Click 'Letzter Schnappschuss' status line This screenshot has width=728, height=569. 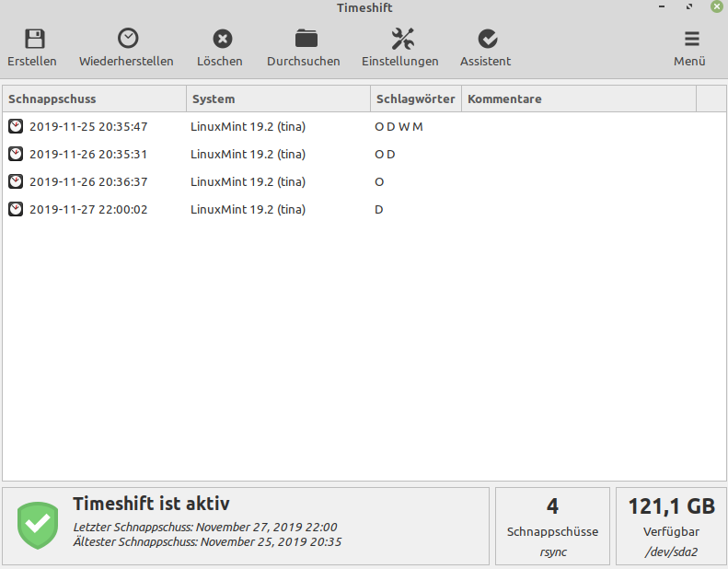tap(205, 528)
